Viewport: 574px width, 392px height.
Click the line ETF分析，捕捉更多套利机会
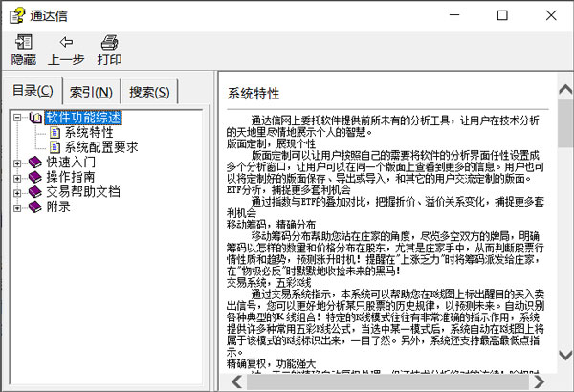(289, 190)
